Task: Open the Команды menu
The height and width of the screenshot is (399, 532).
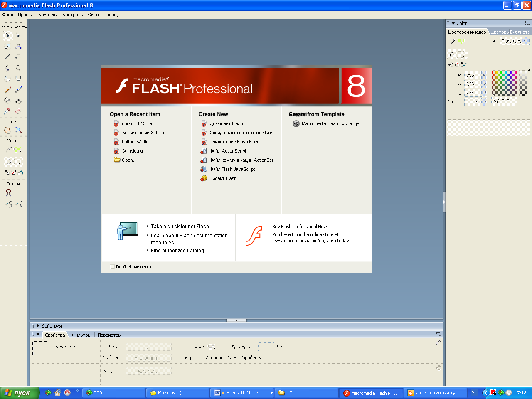Action: [x=48, y=15]
